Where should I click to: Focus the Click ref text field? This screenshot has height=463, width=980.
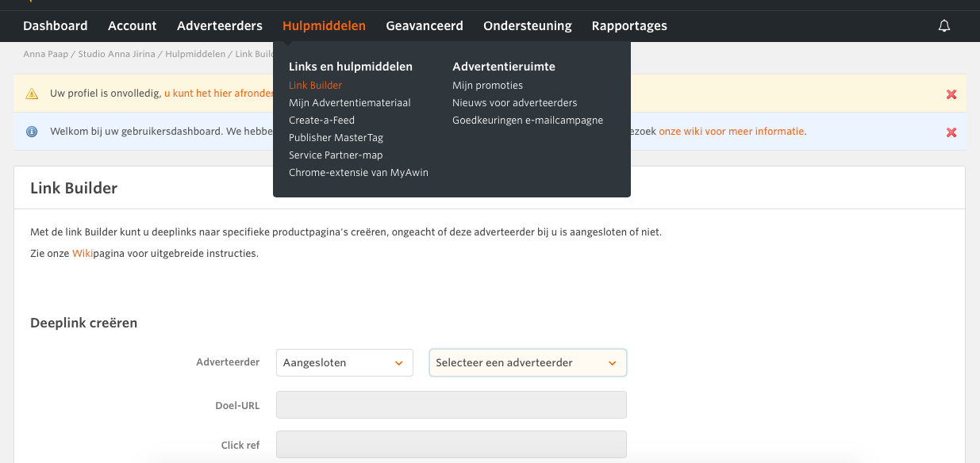[451, 445]
